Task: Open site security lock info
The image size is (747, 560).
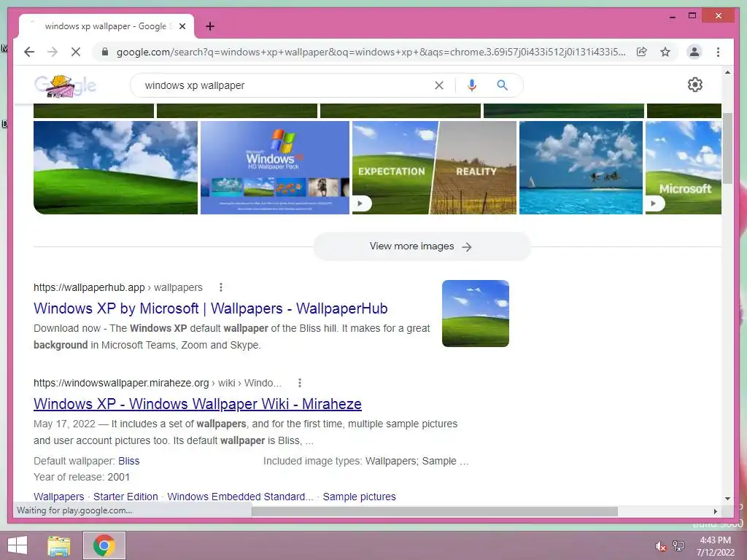Action: point(105,52)
